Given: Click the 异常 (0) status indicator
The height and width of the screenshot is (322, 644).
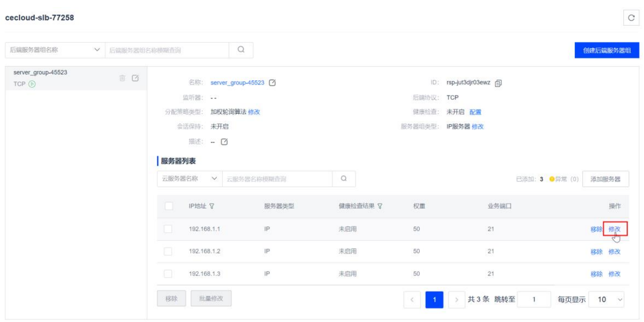Looking at the screenshot, I should coord(564,179).
